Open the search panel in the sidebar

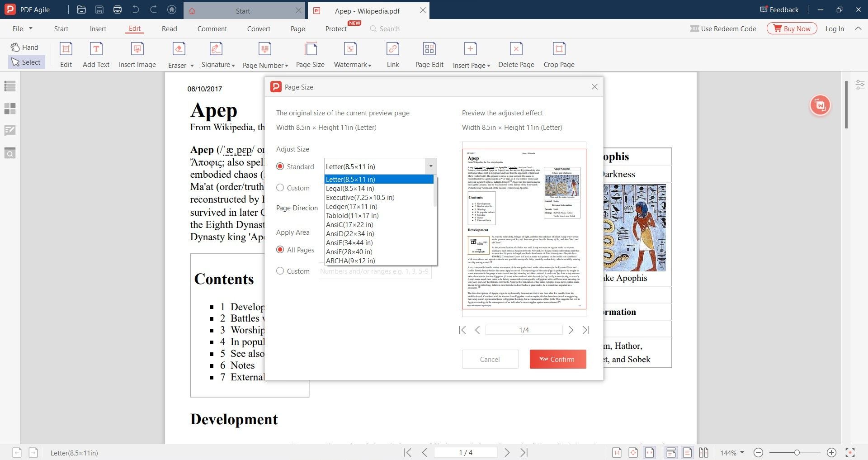click(10, 153)
